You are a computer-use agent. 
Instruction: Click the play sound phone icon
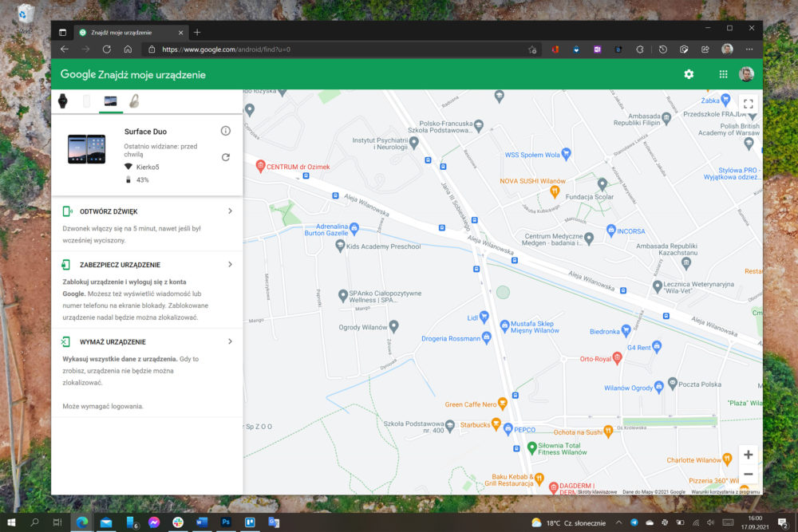pos(67,211)
